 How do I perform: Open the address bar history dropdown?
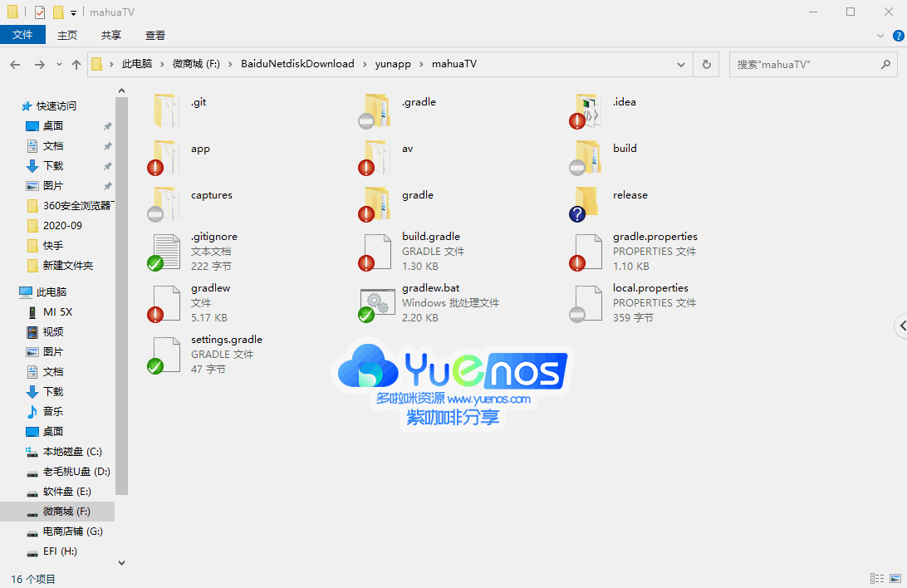point(680,64)
